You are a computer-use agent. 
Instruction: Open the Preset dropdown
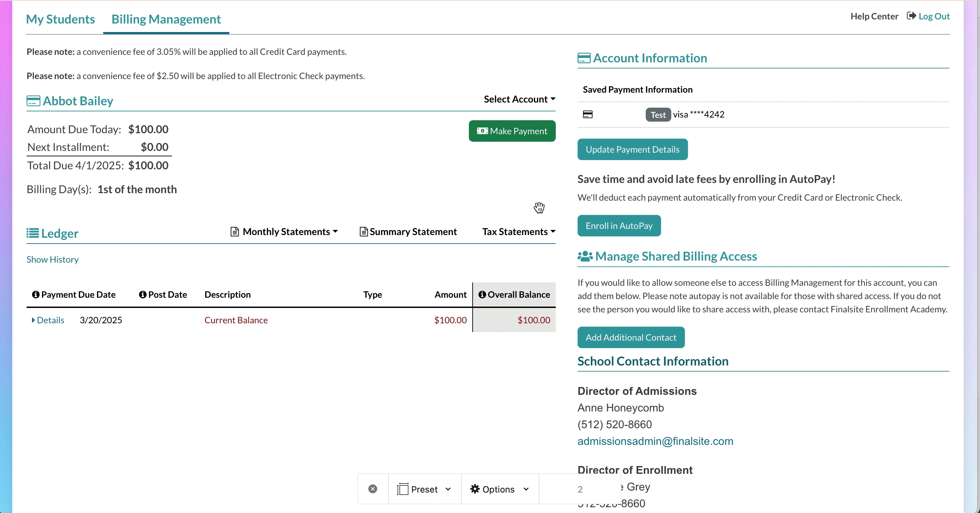tap(424, 489)
